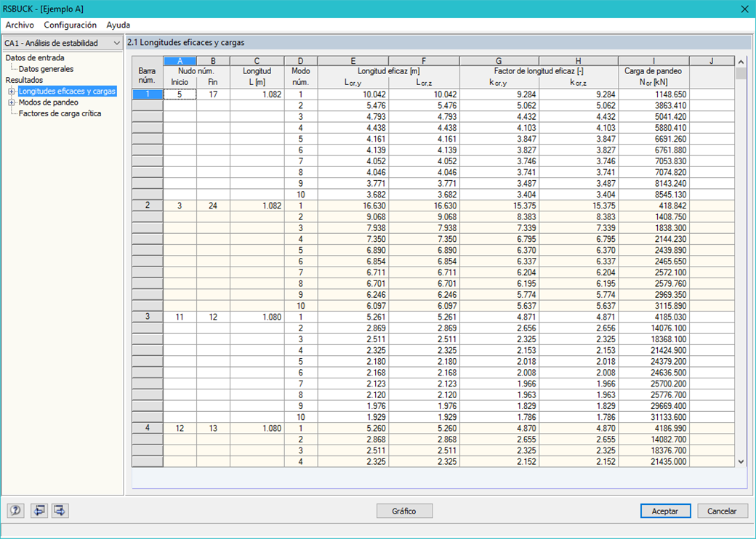
Task: Click 2.1 Longitudes eficaces y cargas title
Action: (185, 42)
